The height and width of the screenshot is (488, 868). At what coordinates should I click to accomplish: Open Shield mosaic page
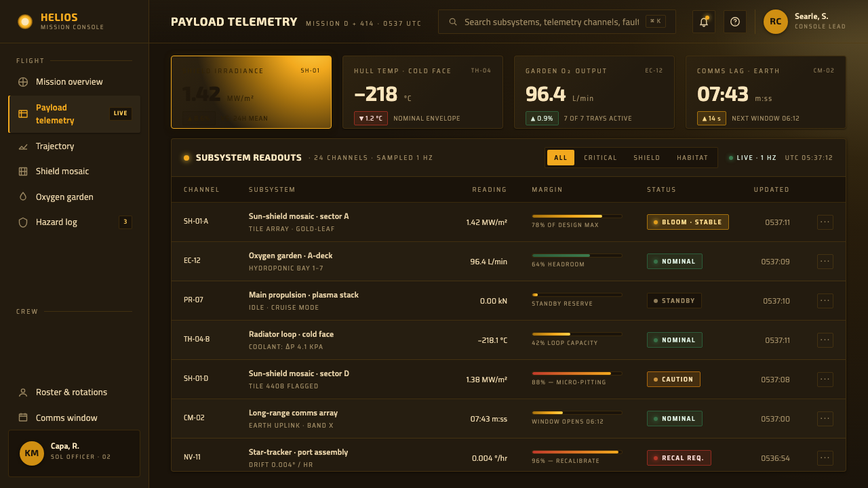[75, 171]
